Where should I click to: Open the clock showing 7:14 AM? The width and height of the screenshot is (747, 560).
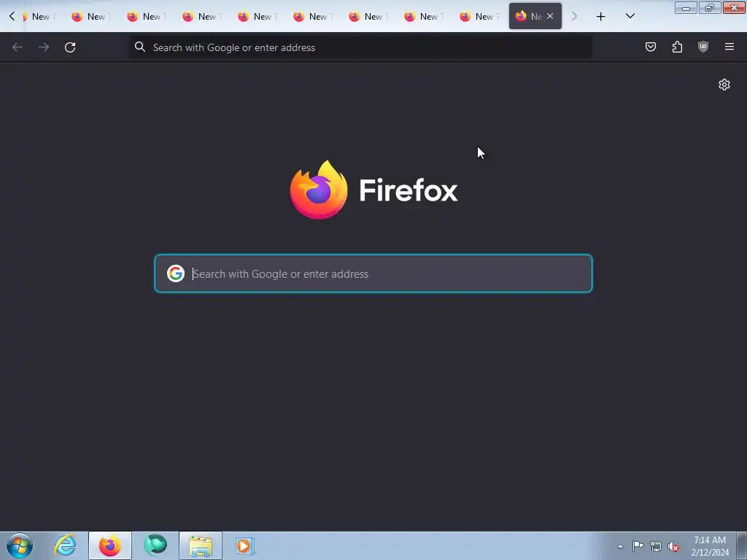tap(710, 545)
